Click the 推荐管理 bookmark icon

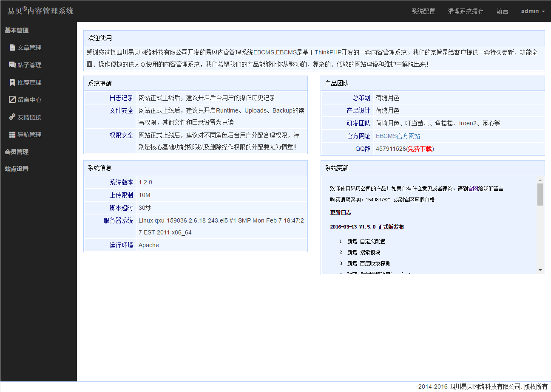pyautogui.click(x=12, y=82)
